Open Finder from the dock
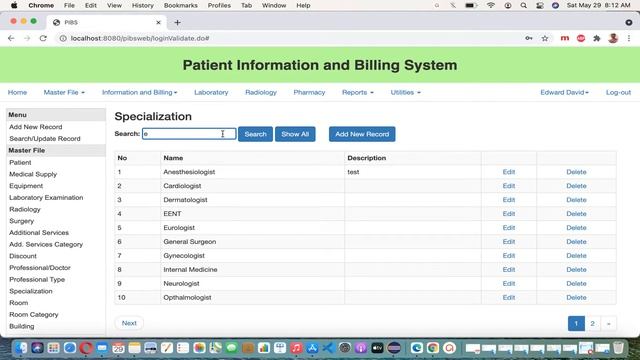640x360 pixels. click(x=21, y=348)
